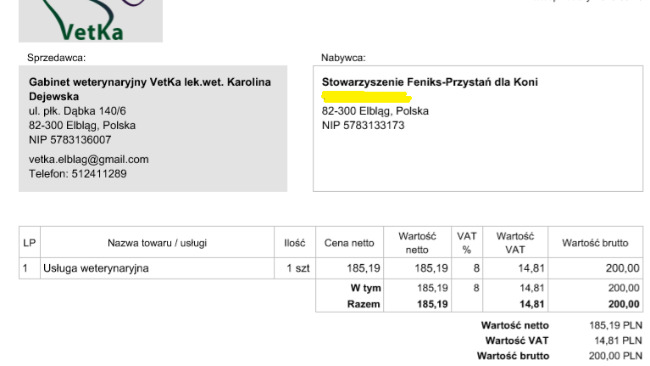The height and width of the screenshot is (366, 650).
Task: Click the Wartość brutto column header
Action: (595, 243)
